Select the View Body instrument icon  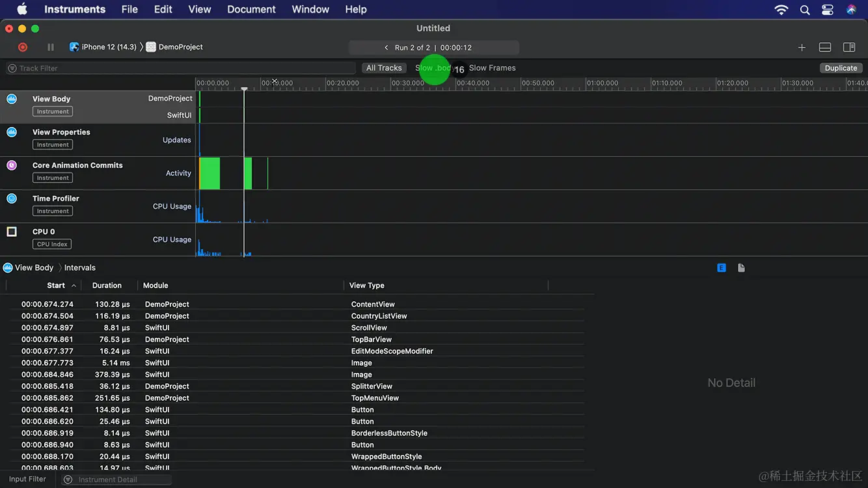12,99
